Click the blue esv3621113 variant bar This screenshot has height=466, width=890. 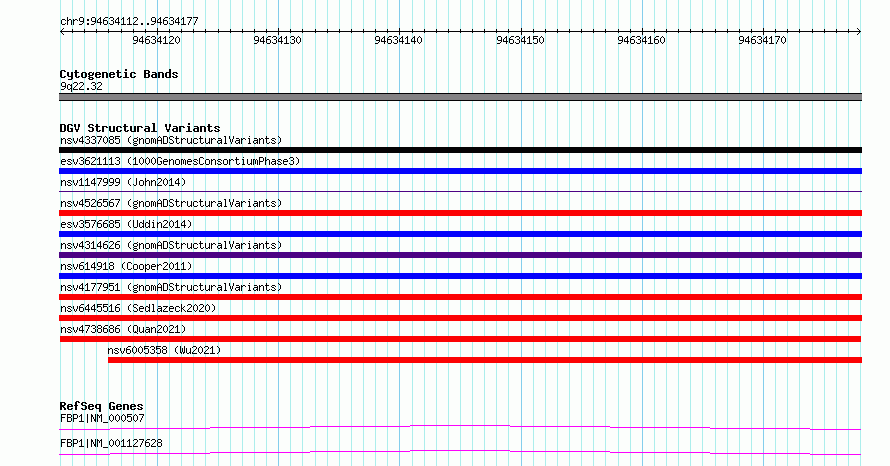pos(460,171)
